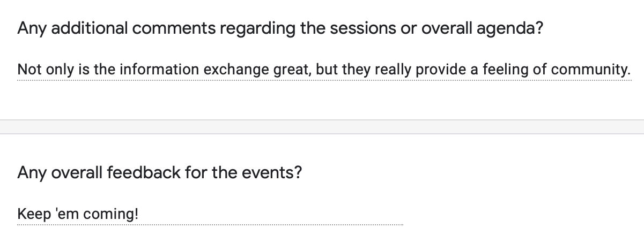This screenshot has width=644, height=243.
Task: Click the word 'Keep' in the feedback answer
Action: click(x=32, y=215)
